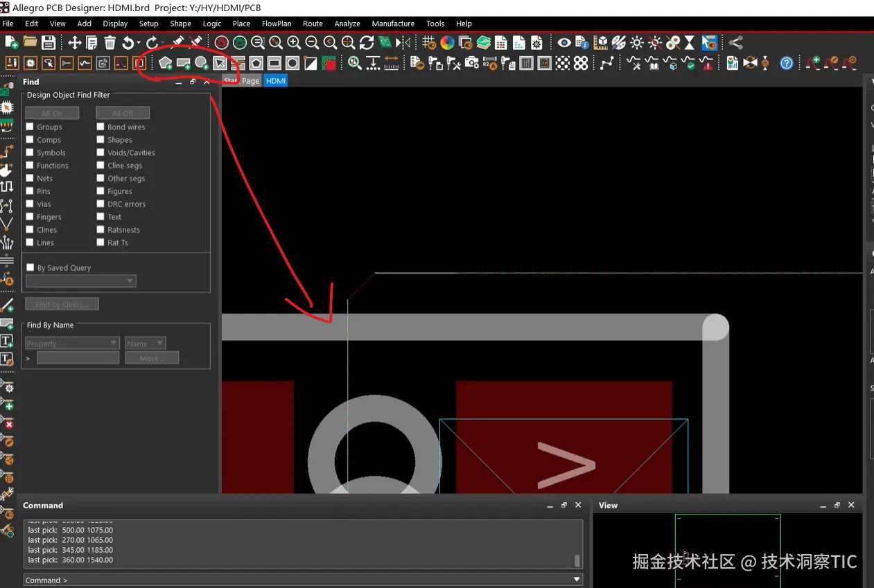Click the Redo arrow icon

152,42
